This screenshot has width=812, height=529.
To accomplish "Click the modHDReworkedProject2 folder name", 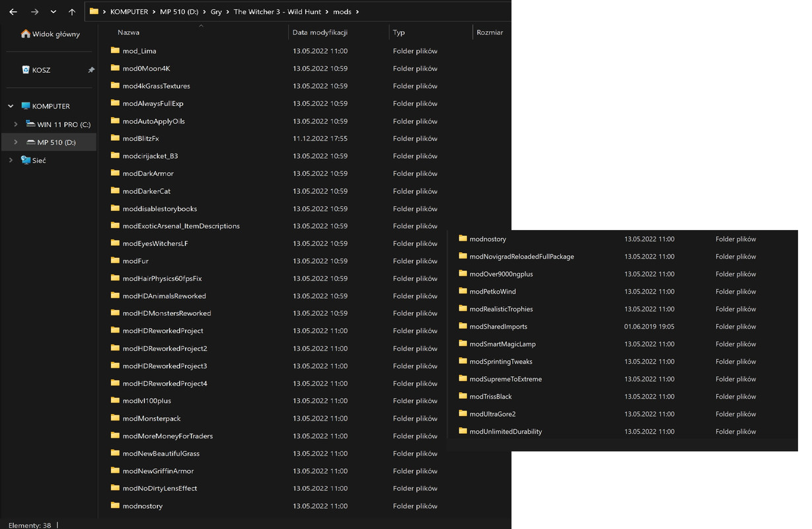I will pyautogui.click(x=165, y=348).
